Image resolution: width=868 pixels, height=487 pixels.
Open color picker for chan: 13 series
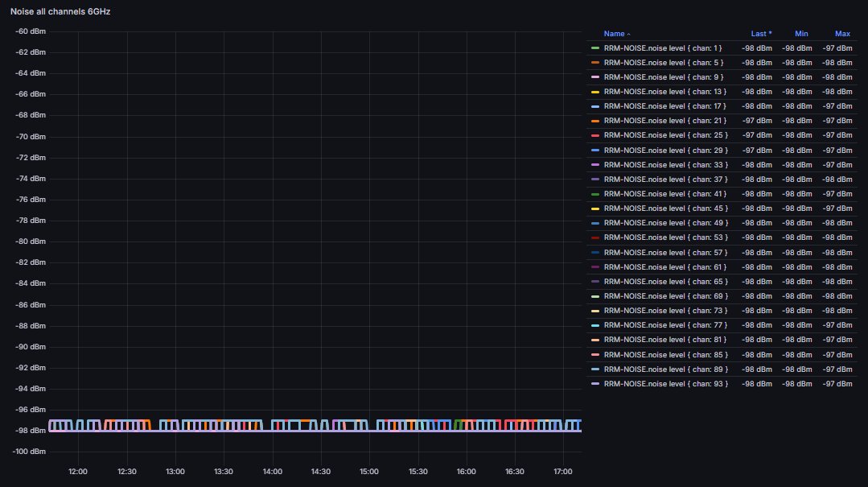tap(595, 92)
